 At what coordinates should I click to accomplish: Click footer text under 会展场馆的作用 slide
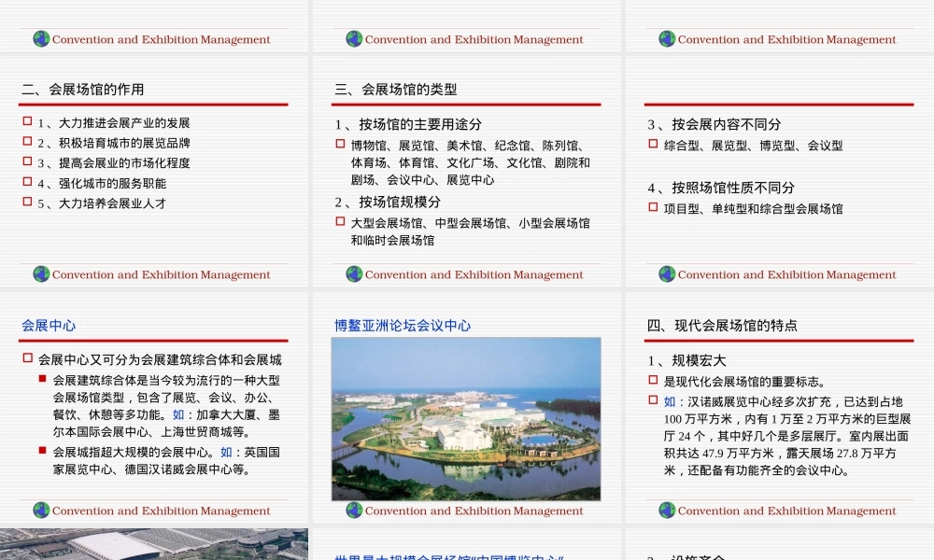pos(161,275)
